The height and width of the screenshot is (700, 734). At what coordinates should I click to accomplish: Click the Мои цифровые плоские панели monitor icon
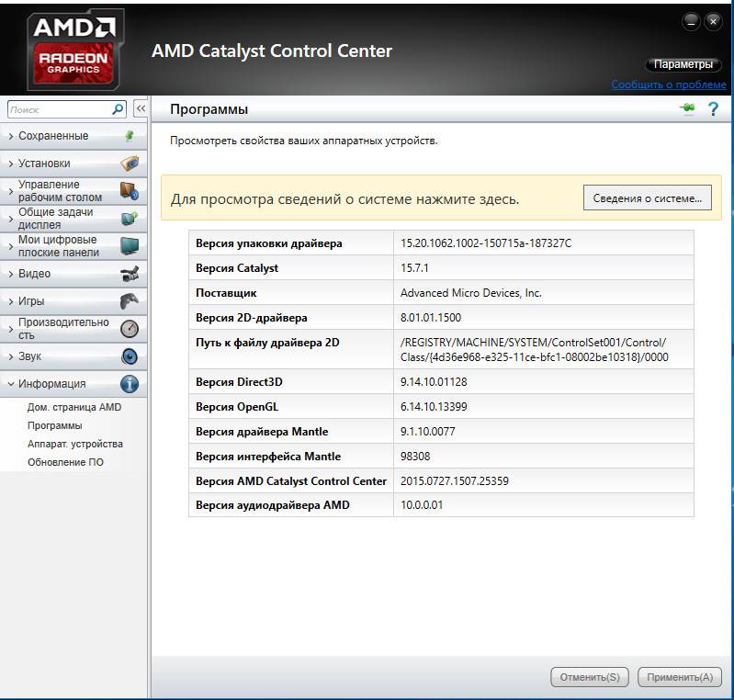[130, 246]
